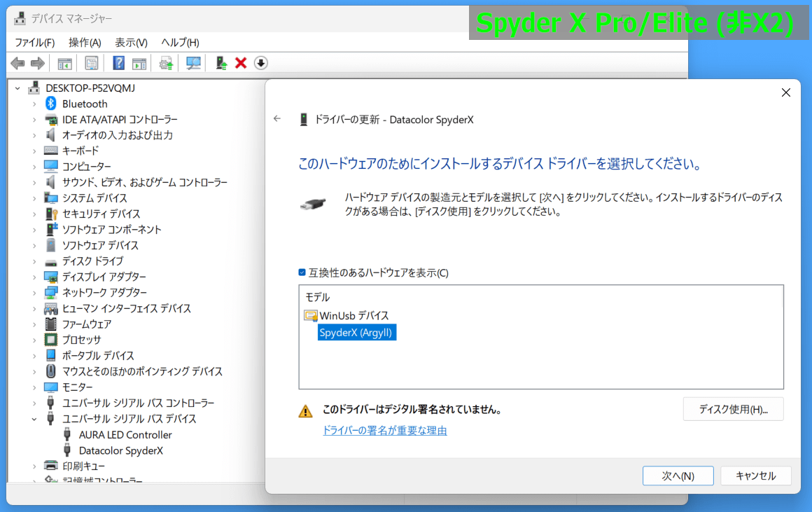Open the 操作(A) menu
812x512 pixels.
click(85, 43)
